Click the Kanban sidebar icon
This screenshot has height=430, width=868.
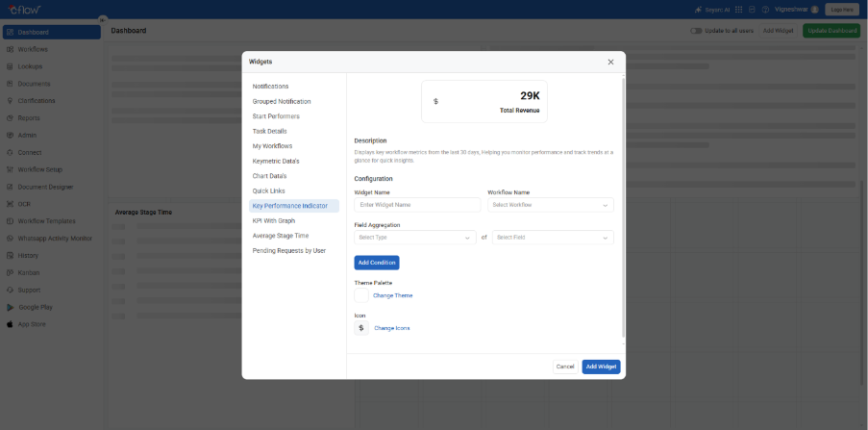10,272
